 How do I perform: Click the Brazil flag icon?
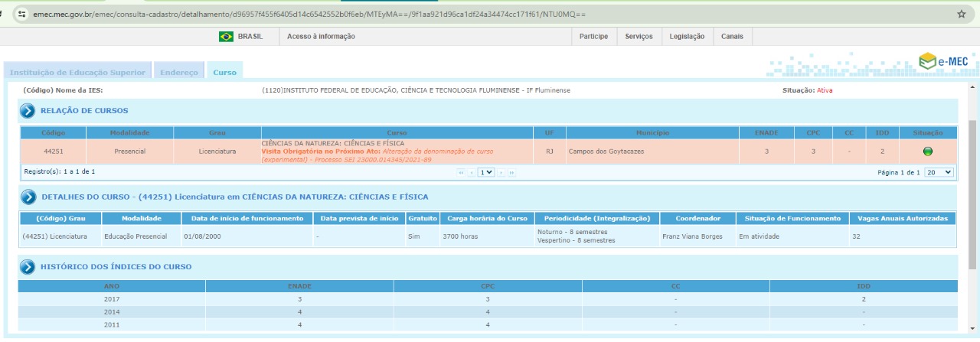pos(226,36)
